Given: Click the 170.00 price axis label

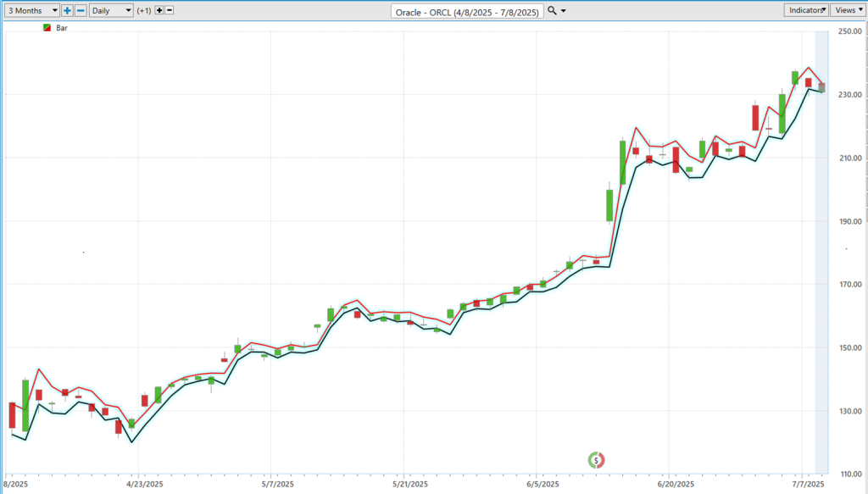Looking at the screenshot, I should pos(849,285).
